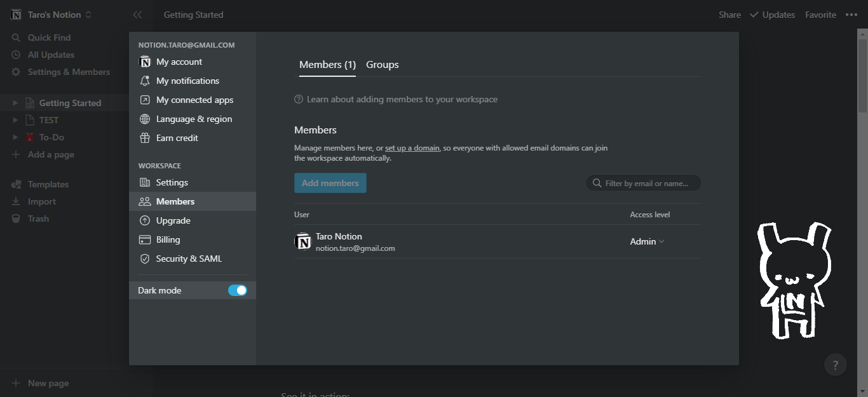This screenshot has width=868, height=397.
Task: Click the bell icon beside My notifications
Action: (145, 81)
